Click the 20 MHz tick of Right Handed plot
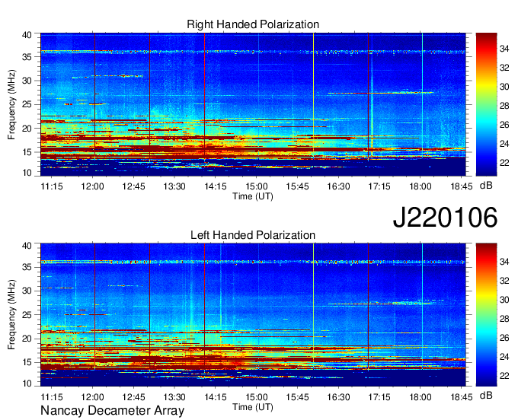The height and width of the screenshot is (420, 518). click(x=27, y=129)
